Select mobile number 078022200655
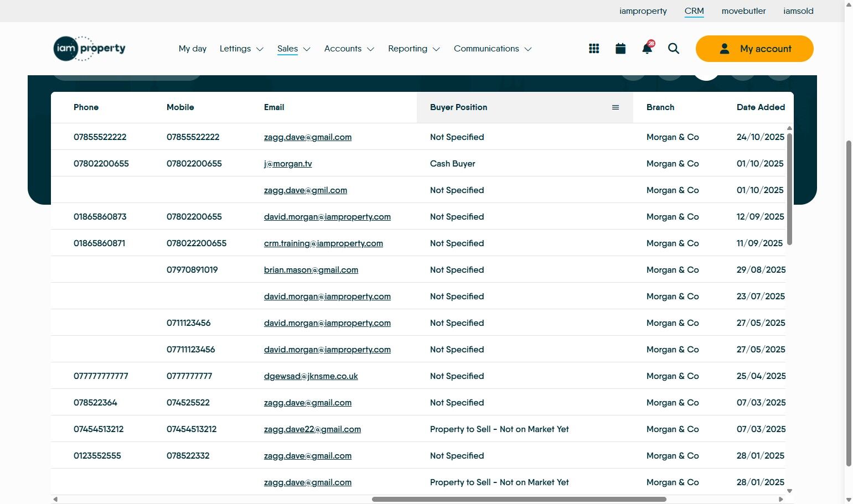 (x=197, y=243)
